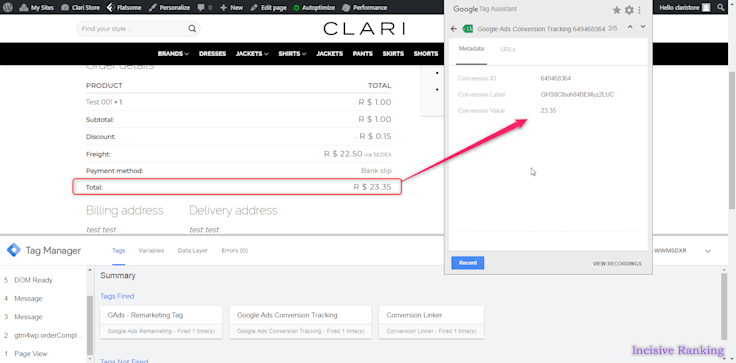The image size is (736, 363).
Task: Click the R $ 22.50 freight amount
Action: [343, 154]
